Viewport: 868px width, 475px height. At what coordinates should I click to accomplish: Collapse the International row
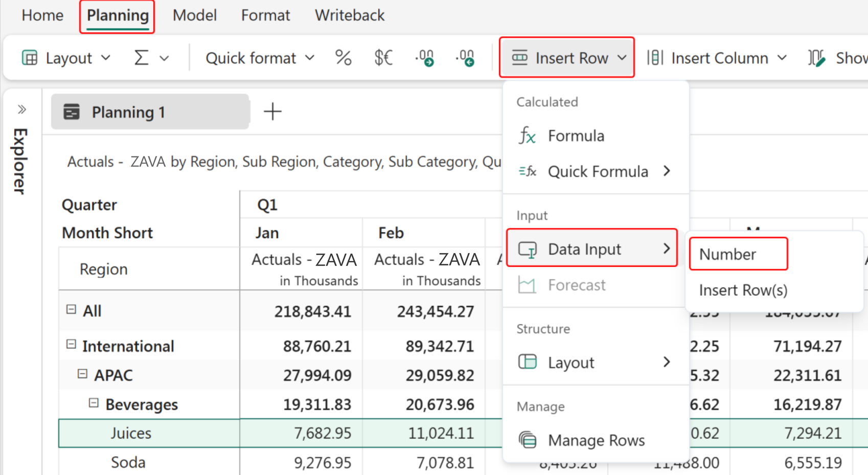click(71, 344)
